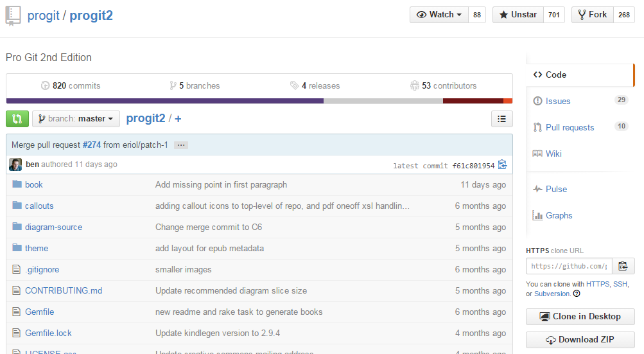Open the diagram-source folder name link
The width and height of the screenshot is (644, 354).
(53, 227)
